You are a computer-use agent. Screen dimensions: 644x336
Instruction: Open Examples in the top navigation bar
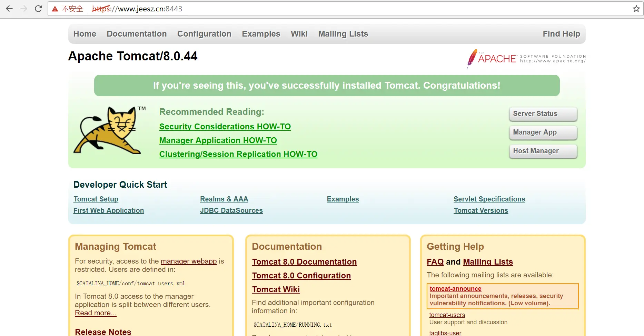[261, 34]
